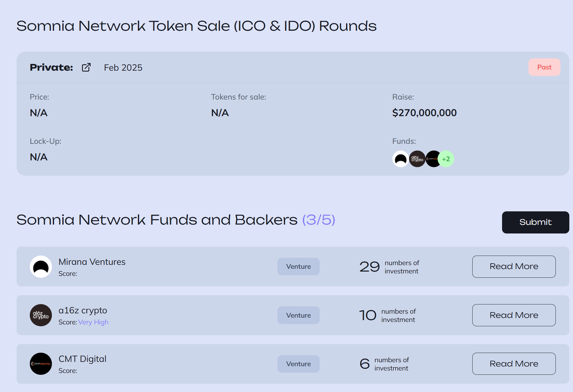Click the a16z crypto avatar in backers list
The image size is (573, 392).
pos(41,315)
